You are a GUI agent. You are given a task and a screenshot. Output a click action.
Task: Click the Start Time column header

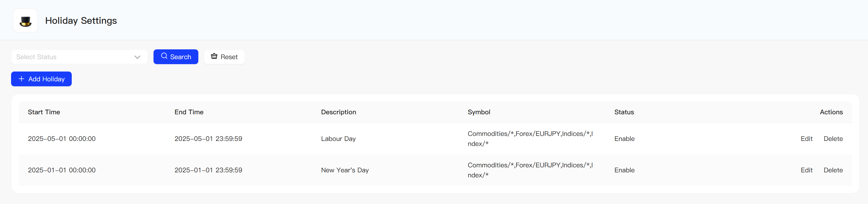44,112
